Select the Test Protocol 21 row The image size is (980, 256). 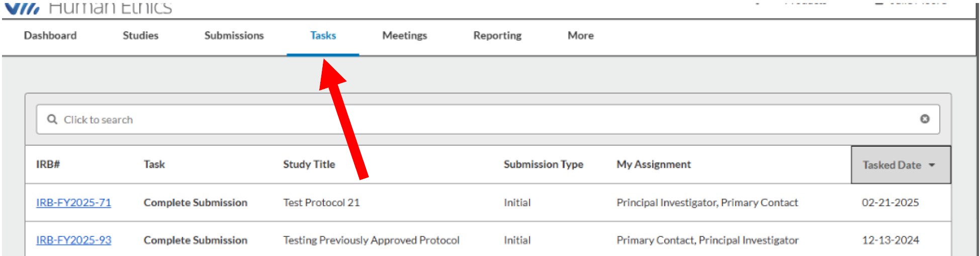tap(488, 203)
